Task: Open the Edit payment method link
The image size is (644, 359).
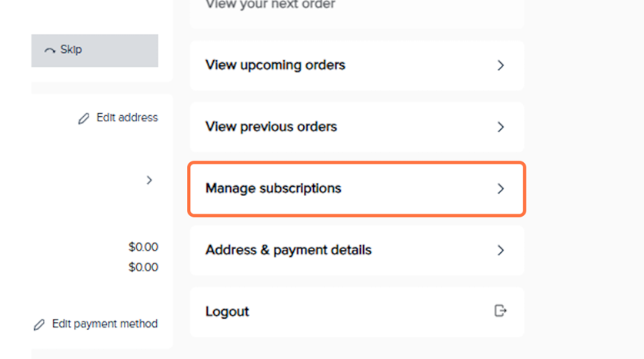Action: (x=105, y=324)
